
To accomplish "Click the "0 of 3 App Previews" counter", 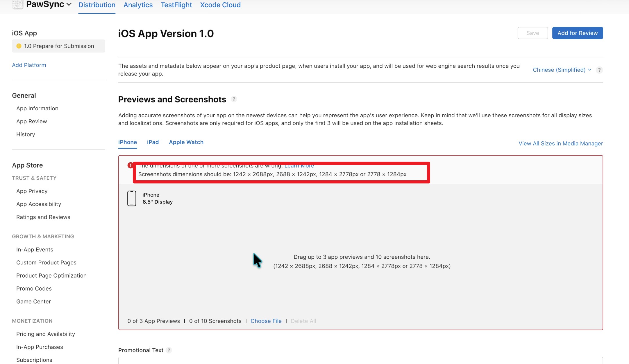I will click(153, 321).
